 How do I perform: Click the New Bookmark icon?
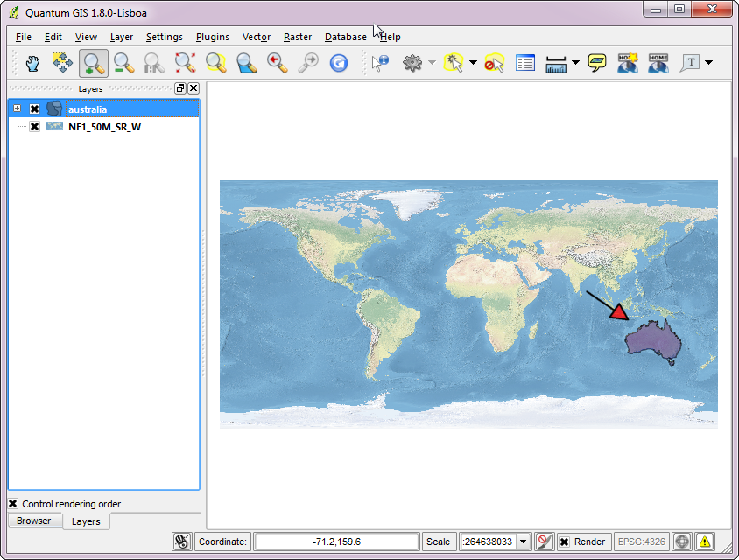pos(628,63)
